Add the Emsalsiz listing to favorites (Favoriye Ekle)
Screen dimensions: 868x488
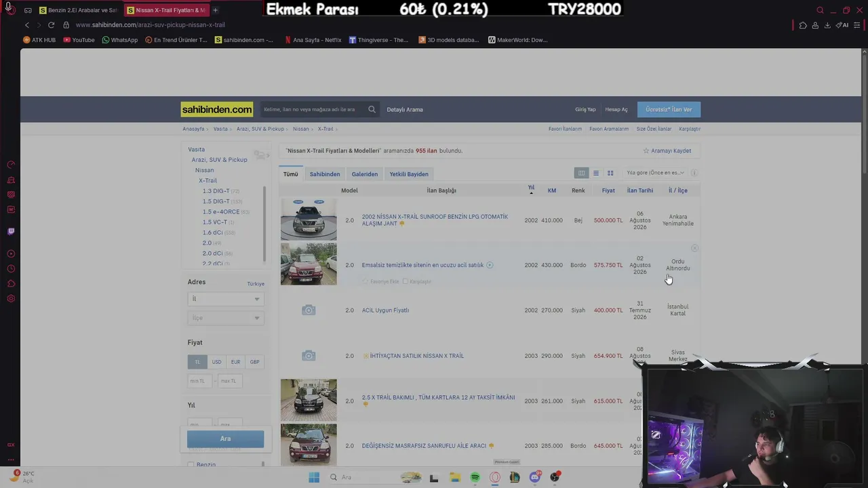point(381,281)
